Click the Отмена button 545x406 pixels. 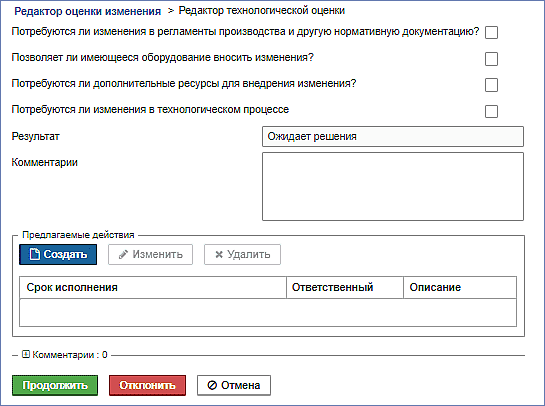[234, 385]
